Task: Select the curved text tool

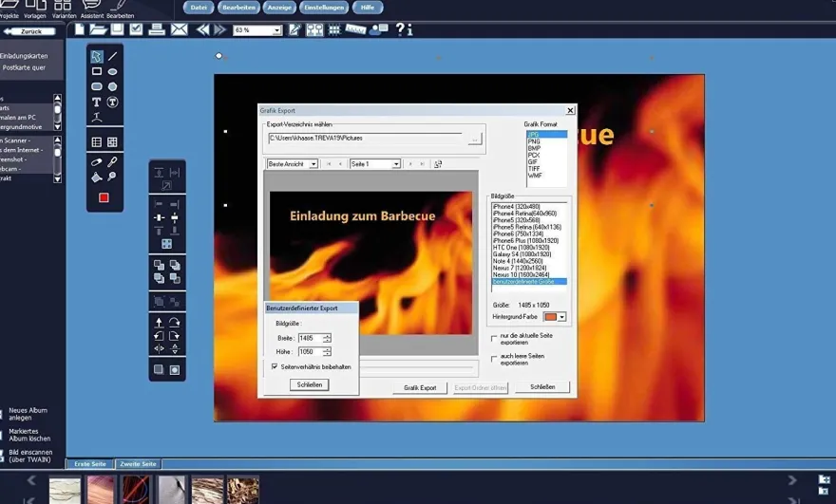Action: (97, 117)
